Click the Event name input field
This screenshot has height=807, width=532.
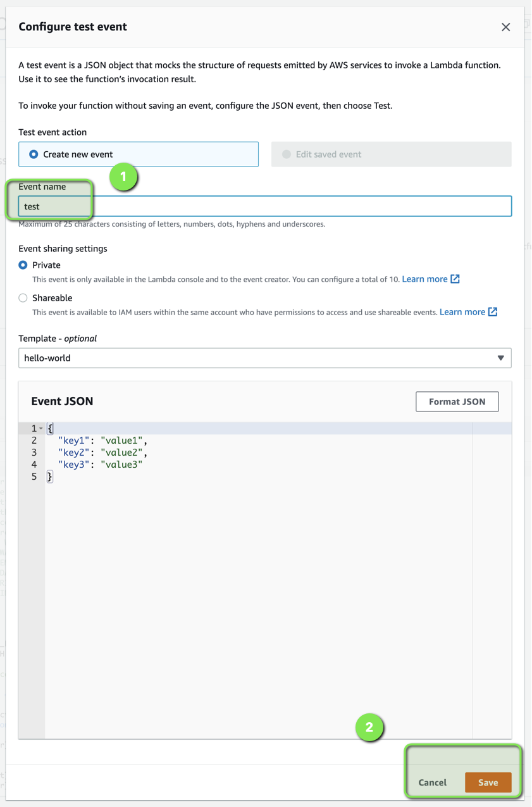265,206
